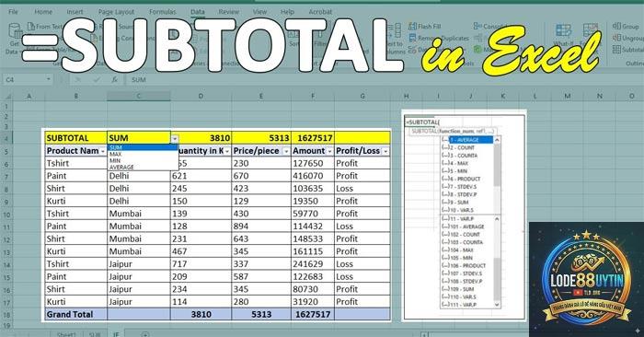Image resolution: width=644 pixels, height=337 pixels.
Task: Click the Subtotal ribbon icon
Action: (x=616, y=50)
